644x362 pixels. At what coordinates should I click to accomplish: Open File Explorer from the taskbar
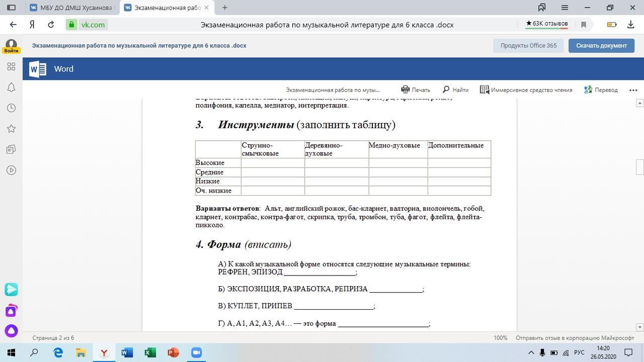[80, 352]
